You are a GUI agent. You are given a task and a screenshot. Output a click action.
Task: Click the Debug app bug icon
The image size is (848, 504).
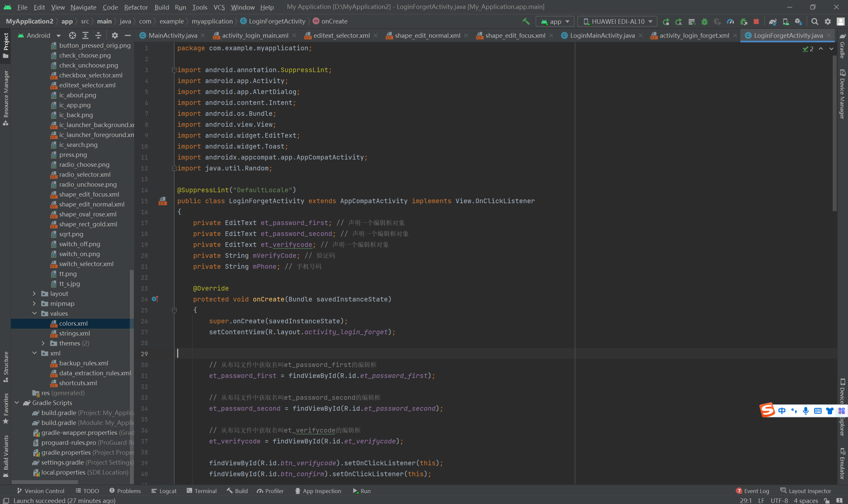[704, 22]
